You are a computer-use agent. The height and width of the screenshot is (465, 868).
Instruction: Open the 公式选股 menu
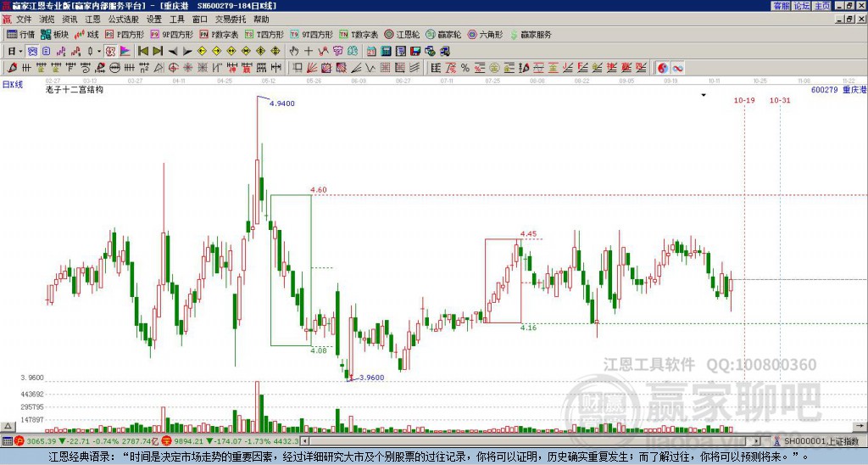pyautogui.click(x=124, y=20)
